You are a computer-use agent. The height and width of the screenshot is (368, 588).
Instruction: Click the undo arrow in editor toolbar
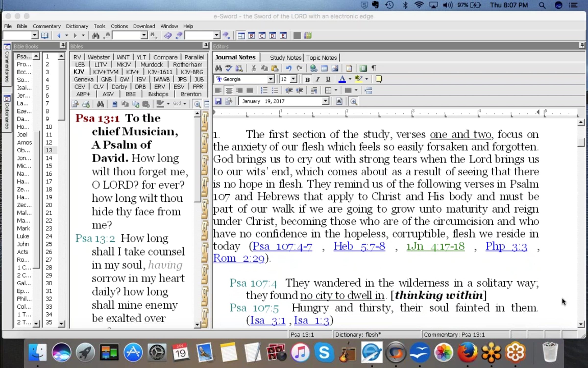click(x=289, y=68)
